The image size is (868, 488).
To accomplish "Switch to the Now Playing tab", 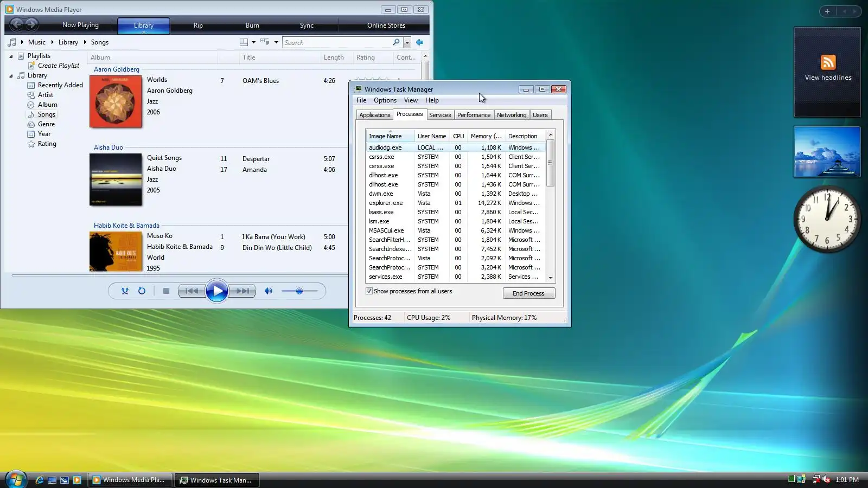I will pos(80,25).
